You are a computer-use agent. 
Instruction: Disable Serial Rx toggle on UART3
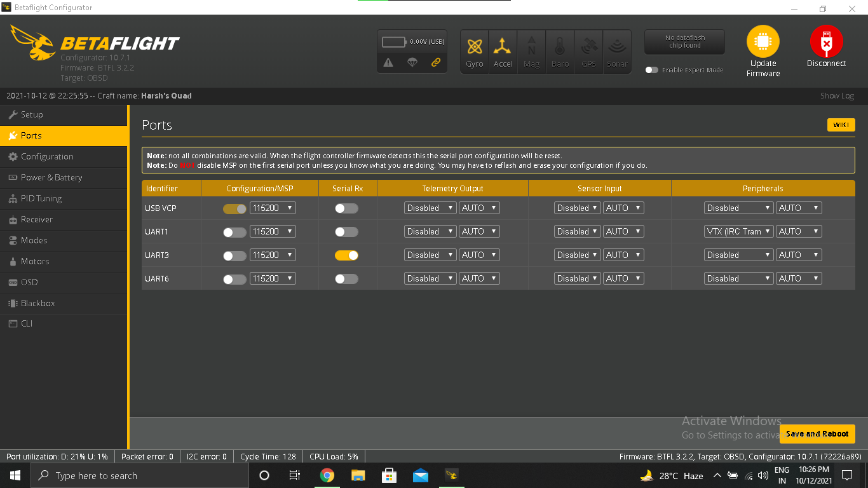346,255
